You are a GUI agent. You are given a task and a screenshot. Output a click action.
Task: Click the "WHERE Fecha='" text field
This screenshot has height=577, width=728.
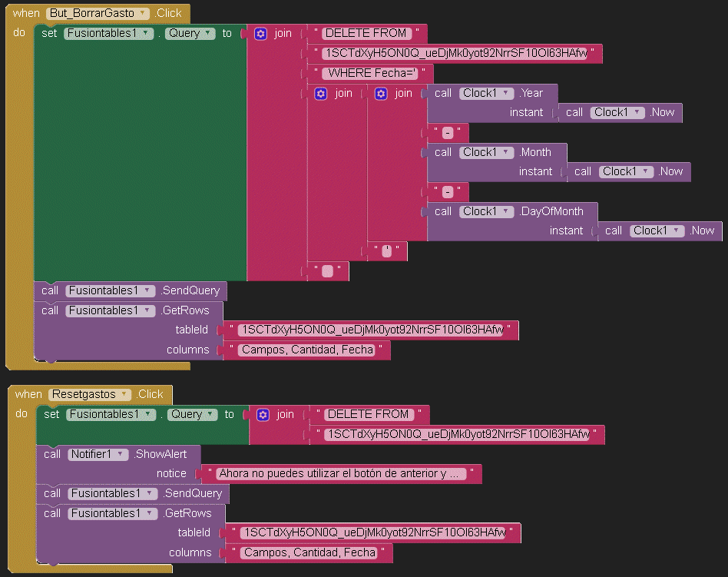371,73
